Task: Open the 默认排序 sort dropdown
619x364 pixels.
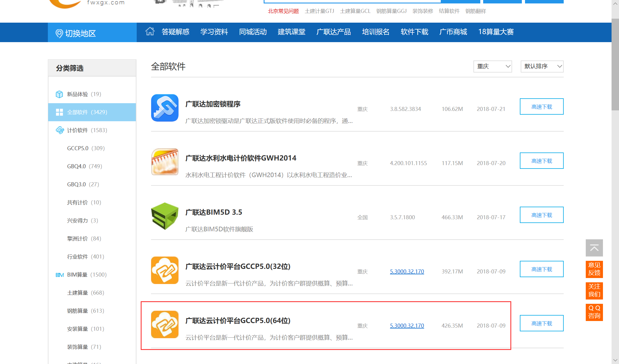Action: 542,66
